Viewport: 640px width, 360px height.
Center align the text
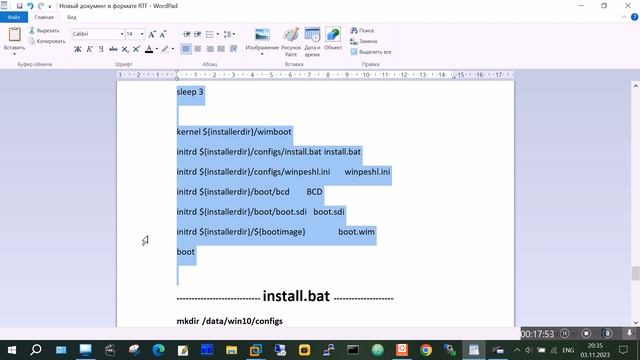[x=198, y=49]
